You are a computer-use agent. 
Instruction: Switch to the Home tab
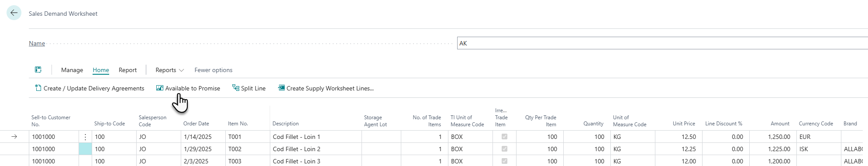101,70
